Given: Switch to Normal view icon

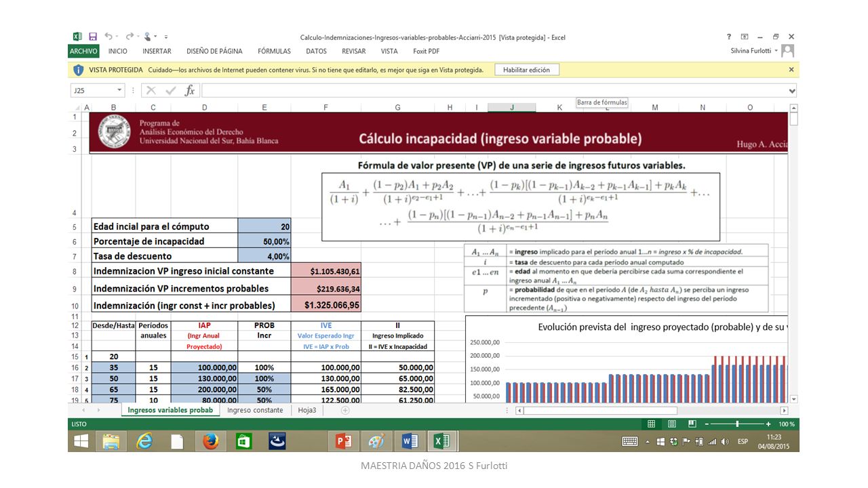Looking at the screenshot, I should click(x=651, y=424).
